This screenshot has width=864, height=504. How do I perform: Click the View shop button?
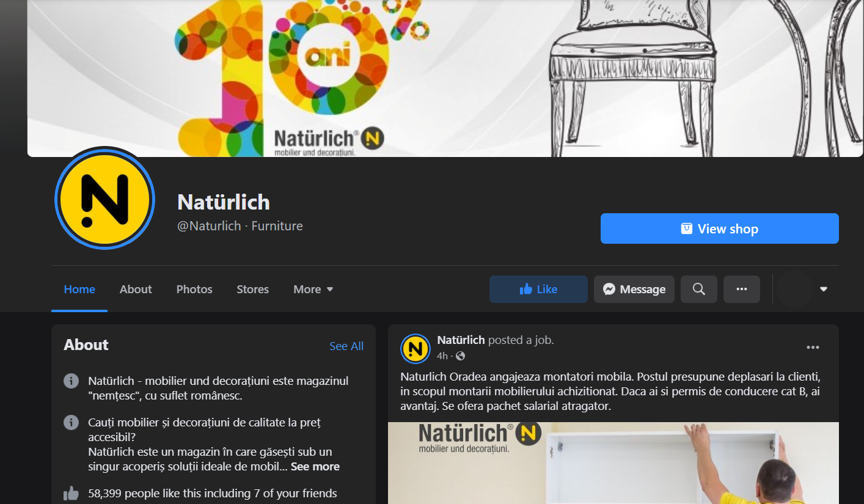[x=719, y=228]
